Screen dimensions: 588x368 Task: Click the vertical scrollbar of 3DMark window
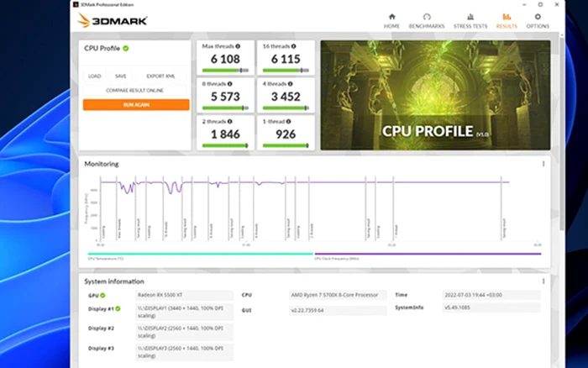point(562,134)
